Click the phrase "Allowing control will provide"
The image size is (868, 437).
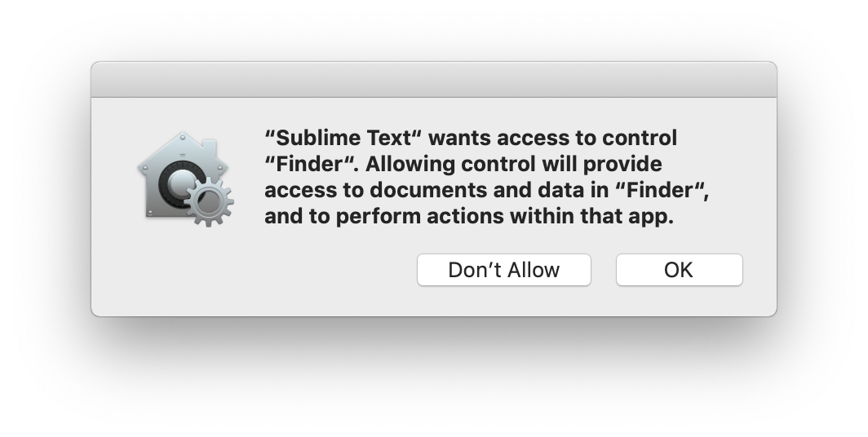514,164
